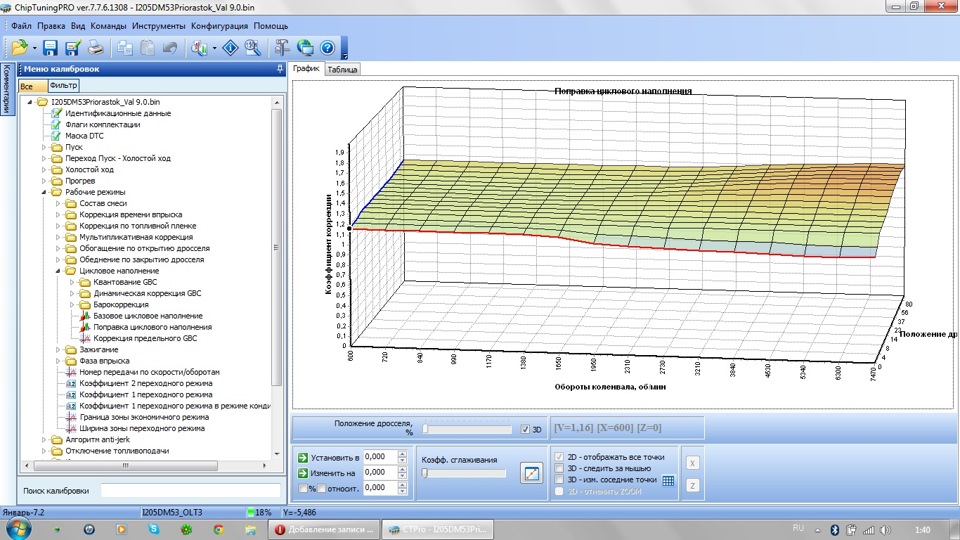The width and height of the screenshot is (960, 540).
Task: Open settings with the hammer tools icon
Action: [x=282, y=46]
